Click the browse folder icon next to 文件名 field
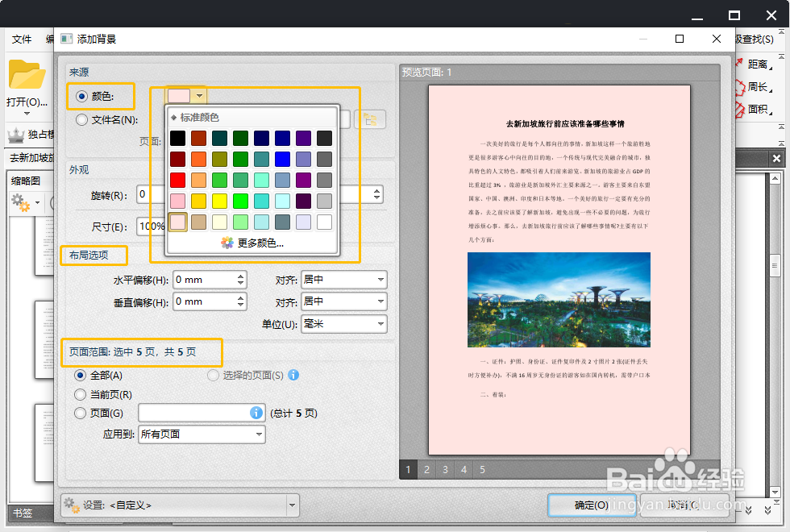The width and height of the screenshot is (790, 532). point(368,118)
